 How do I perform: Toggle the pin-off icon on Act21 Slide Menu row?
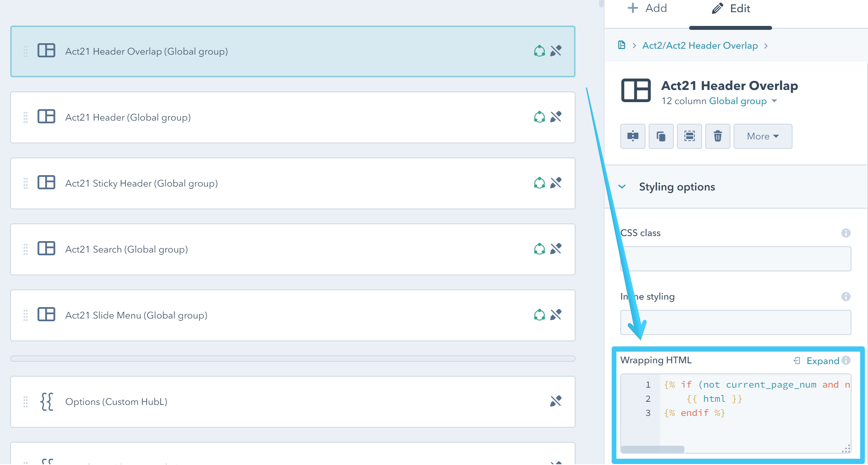pos(555,315)
